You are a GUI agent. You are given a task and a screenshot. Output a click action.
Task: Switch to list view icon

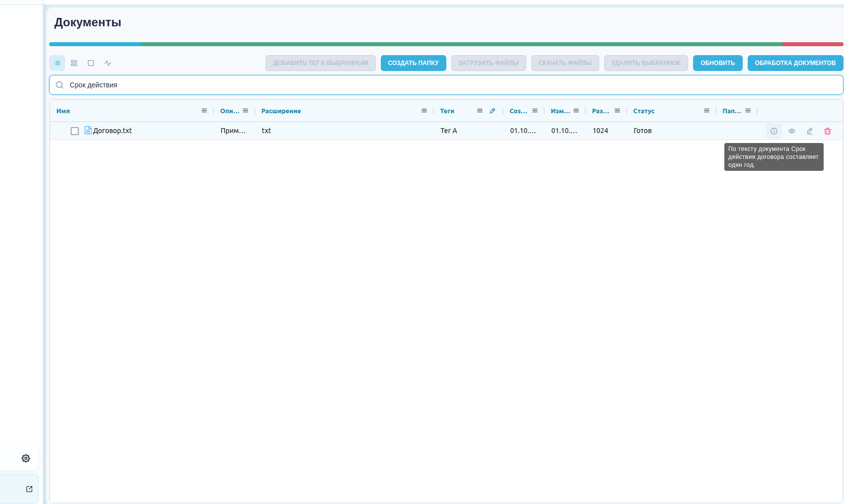(57, 63)
